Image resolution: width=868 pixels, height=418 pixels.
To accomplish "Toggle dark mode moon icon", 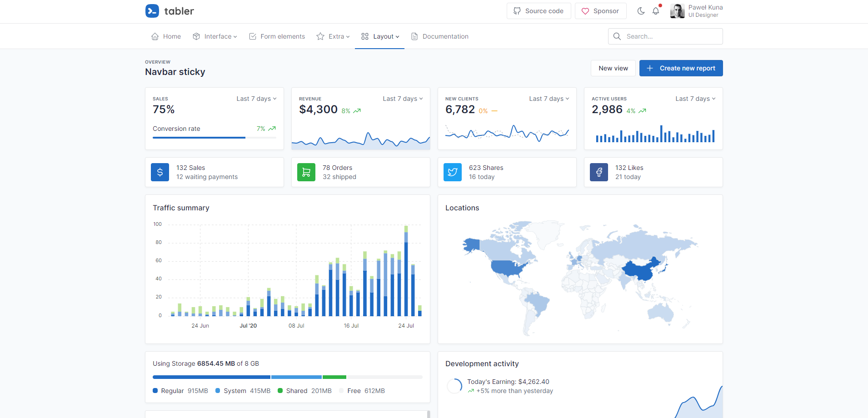I will pos(641,11).
